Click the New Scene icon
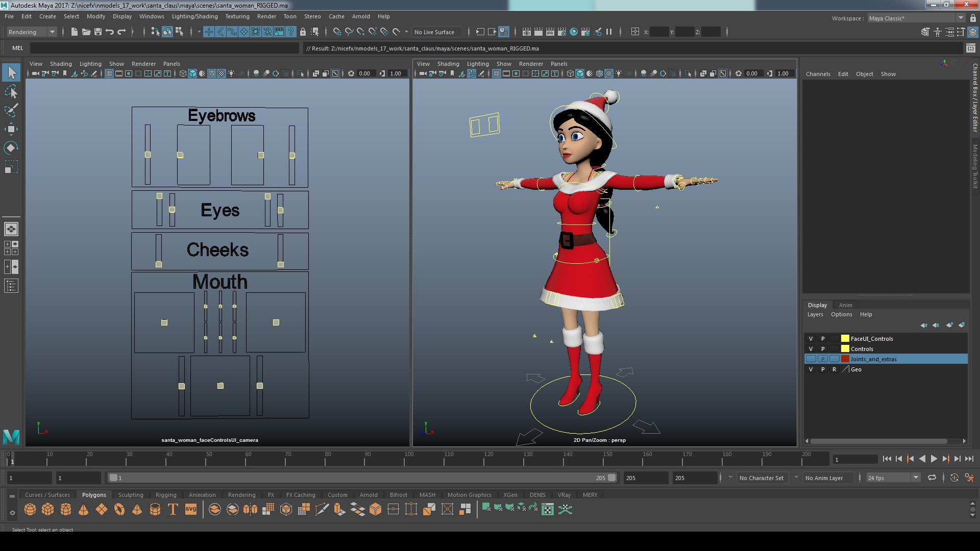Image resolution: width=980 pixels, height=551 pixels. (74, 32)
